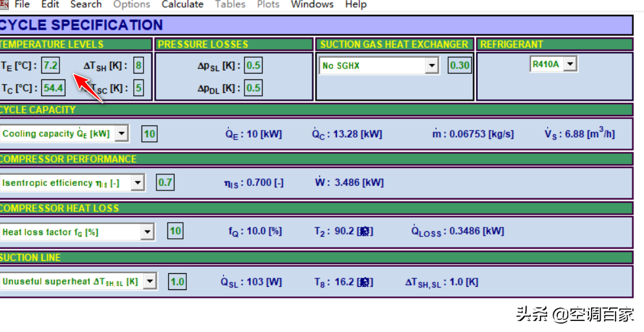Click the ΔTSH,SL : 1.0 [K] output
The width and height of the screenshot is (644, 332).
pyautogui.click(x=442, y=282)
